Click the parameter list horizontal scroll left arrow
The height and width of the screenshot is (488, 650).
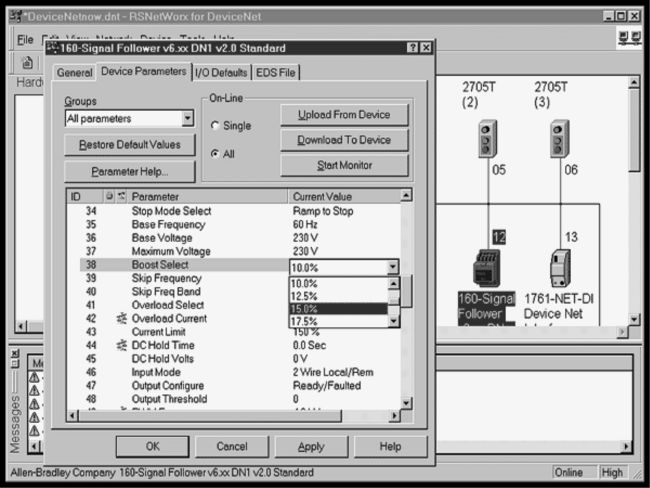[72, 416]
